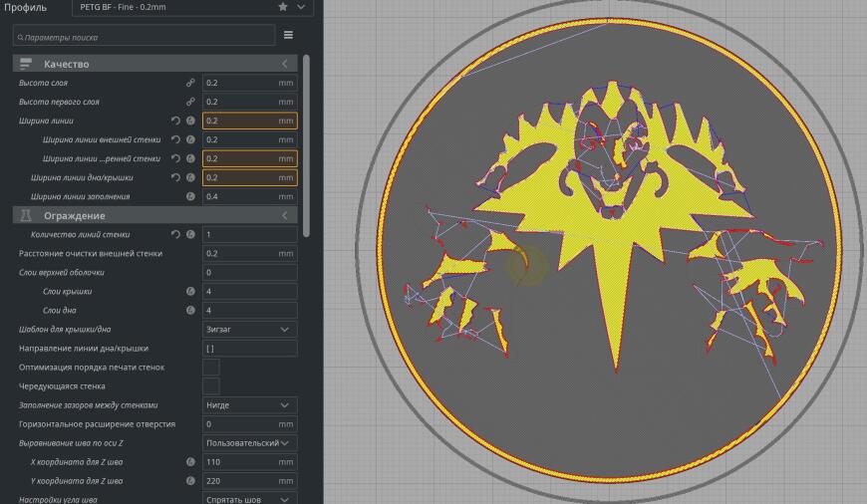
Task: Edit the Ширина линии внешней стенки field
Action: pos(249,139)
